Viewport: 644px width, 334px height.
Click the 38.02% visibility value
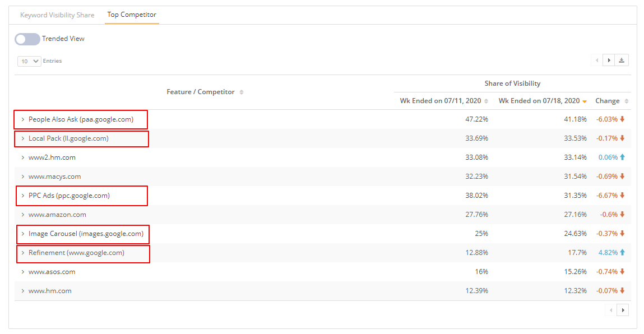coord(476,196)
